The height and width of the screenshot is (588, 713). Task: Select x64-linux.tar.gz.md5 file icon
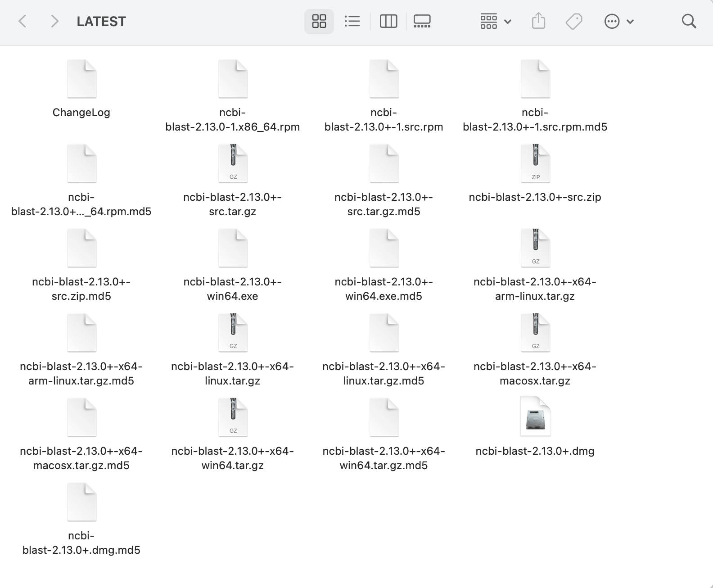point(384,333)
